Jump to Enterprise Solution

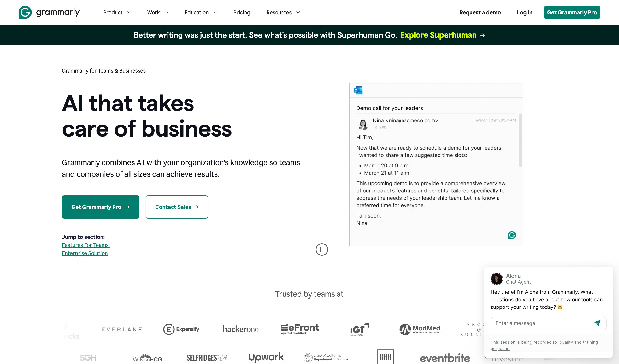(85, 253)
